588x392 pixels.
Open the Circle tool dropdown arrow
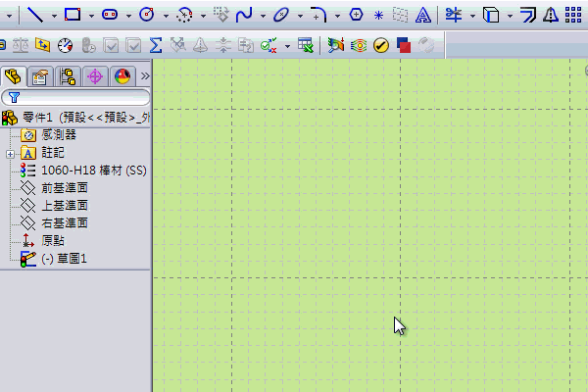tap(166, 16)
